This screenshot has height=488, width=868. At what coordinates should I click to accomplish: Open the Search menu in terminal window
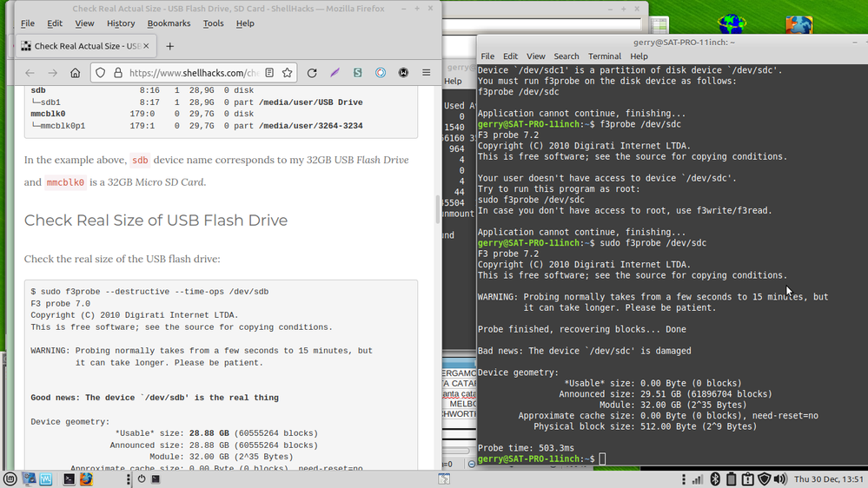coord(567,56)
